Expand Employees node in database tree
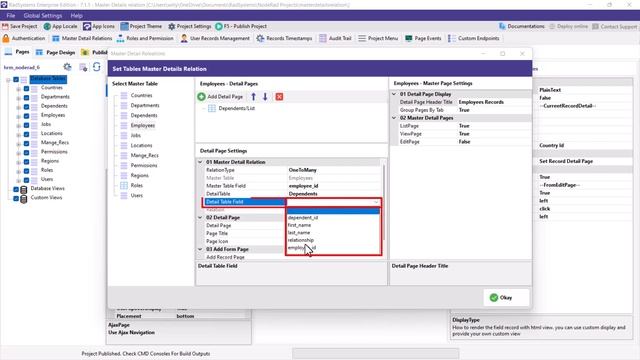 pyautogui.click(x=18, y=116)
